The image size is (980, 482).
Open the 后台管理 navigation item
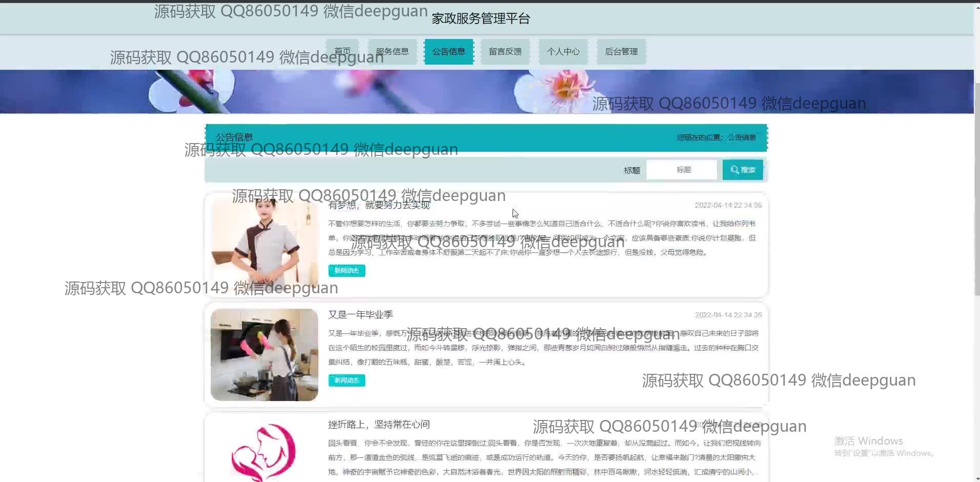click(x=621, y=51)
